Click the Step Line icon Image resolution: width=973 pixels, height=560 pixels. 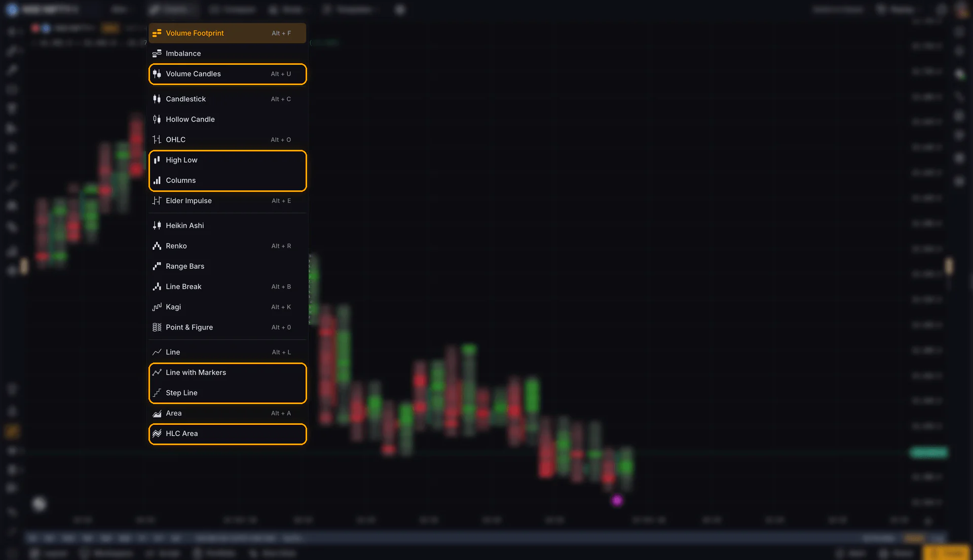(157, 393)
